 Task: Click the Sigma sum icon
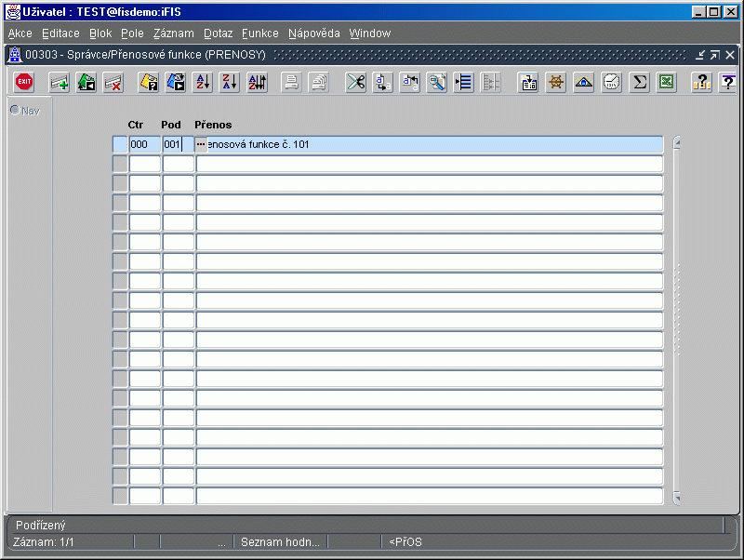click(x=639, y=83)
